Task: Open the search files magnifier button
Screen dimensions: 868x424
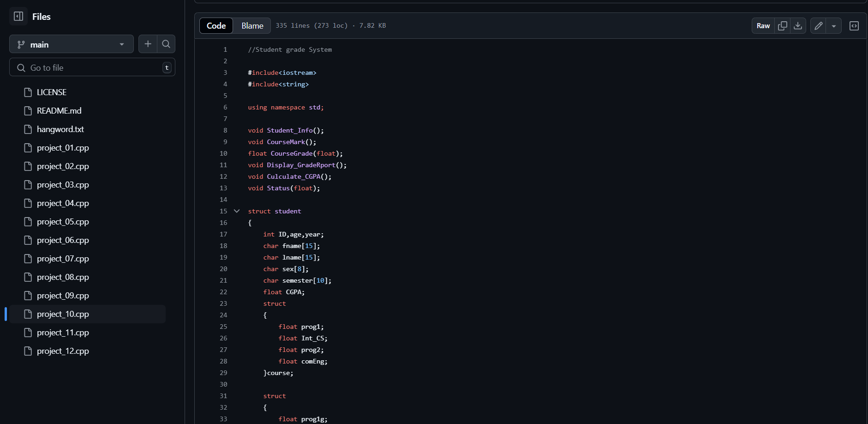Action: pyautogui.click(x=166, y=44)
